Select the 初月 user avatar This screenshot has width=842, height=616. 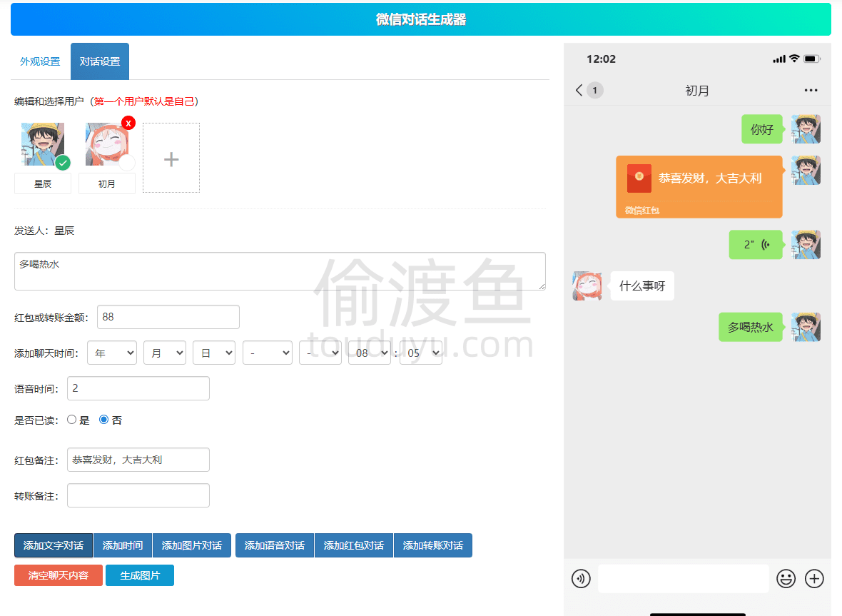click(107, 144)
